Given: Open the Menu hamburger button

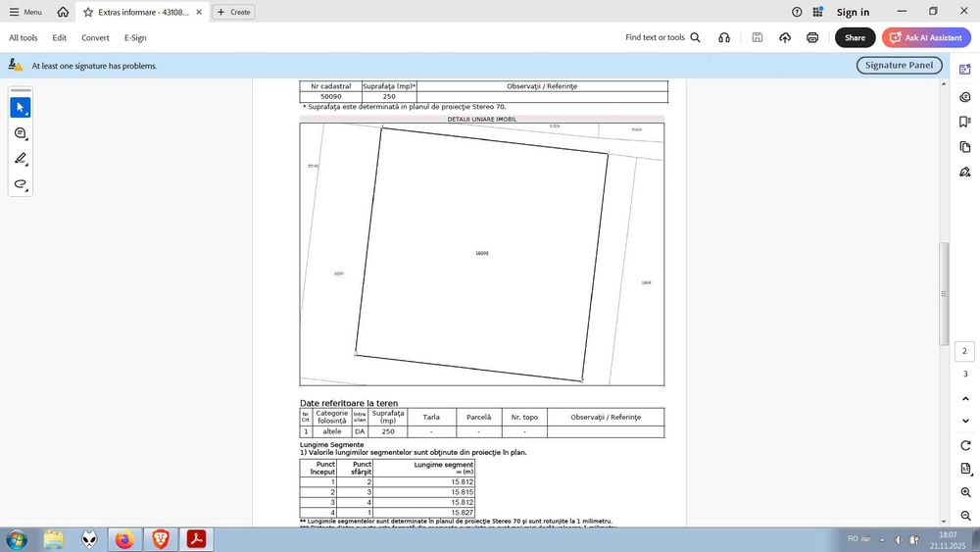Looking at the screenshot, I should [x=25, y=12].
